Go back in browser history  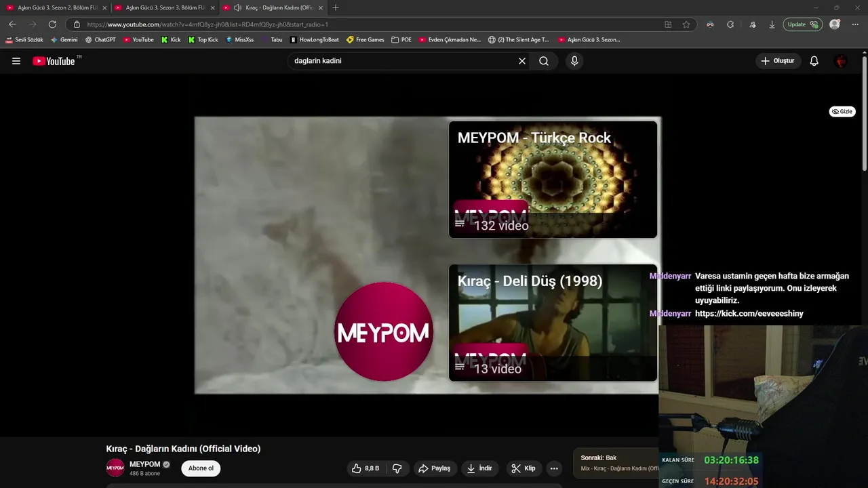tap(12, 24)
